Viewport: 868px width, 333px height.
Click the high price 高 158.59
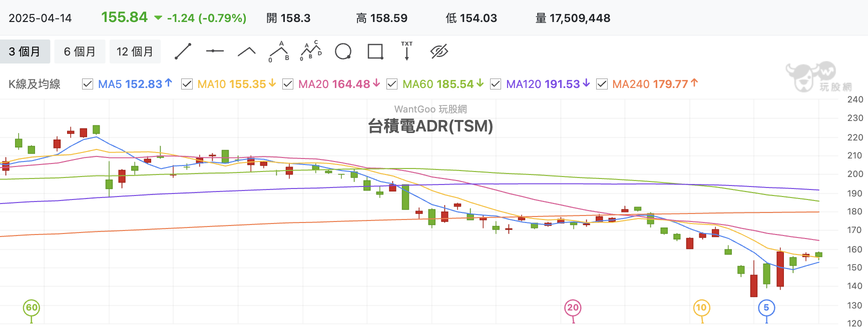point(382,18)
